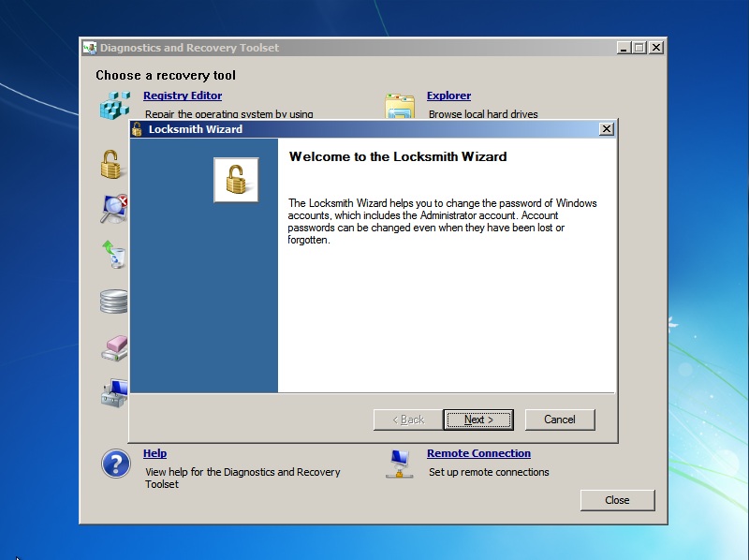Click 'Set up remote connections' description text
Viewport: 749px width, 560px height.
[489, 472]
